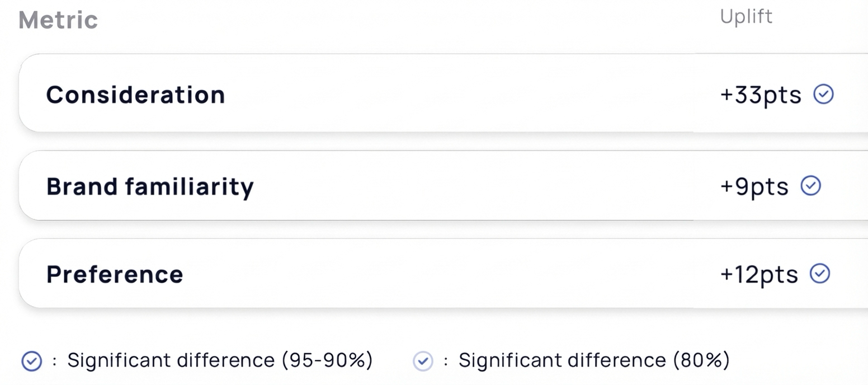Viewport: 868px width, 385px height.
Task: Click the +12pts uplift value
Action: pyautogui.click(x=759, y=274)
